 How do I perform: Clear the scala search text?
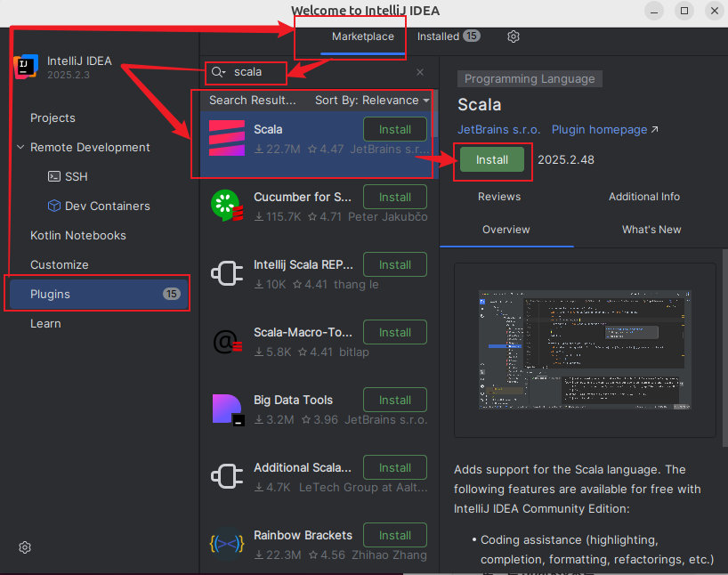[x=420, y=72]
